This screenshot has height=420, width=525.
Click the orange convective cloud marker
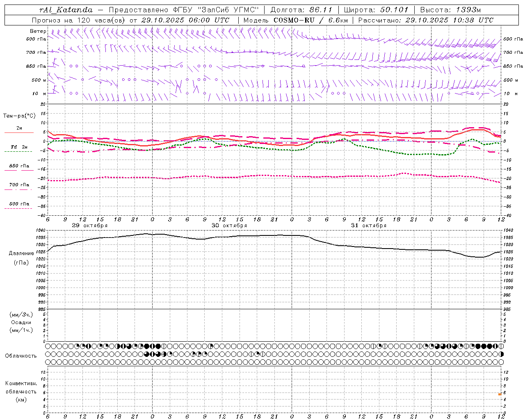pyautogui.click(x=500, y=394)
